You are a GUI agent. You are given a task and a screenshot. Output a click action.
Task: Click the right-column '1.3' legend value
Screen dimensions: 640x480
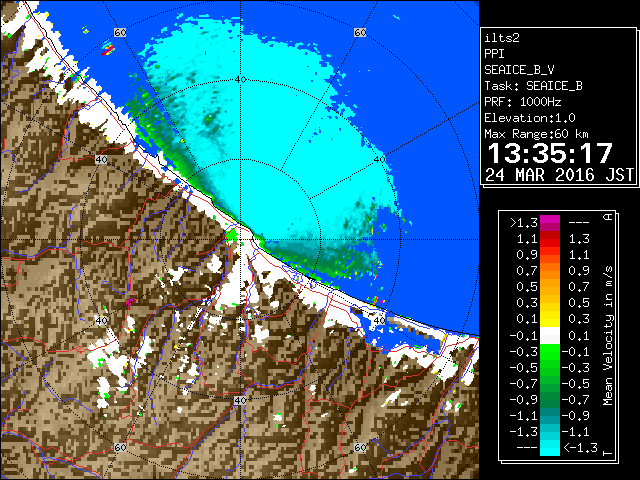point(579,239)
